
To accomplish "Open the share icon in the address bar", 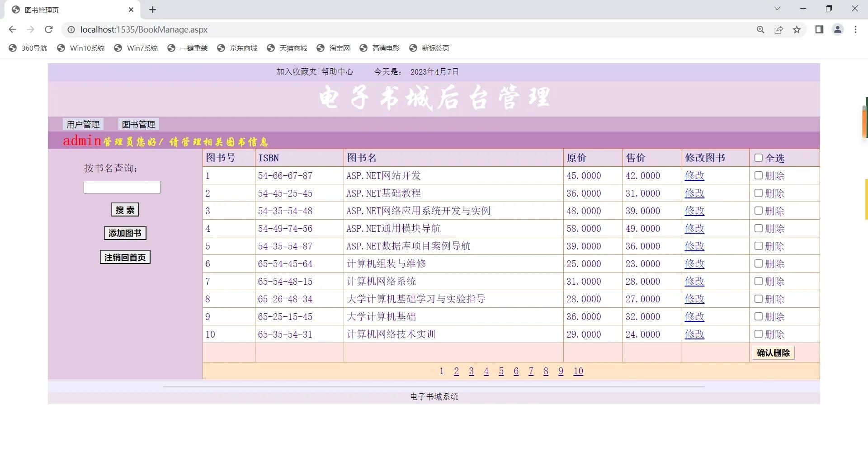I will [x=778, y=30].
